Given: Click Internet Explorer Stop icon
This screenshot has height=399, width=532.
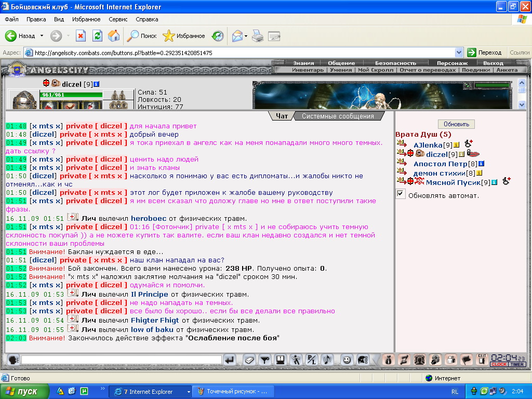Looking at the screenshot, I should click(81, 36).
